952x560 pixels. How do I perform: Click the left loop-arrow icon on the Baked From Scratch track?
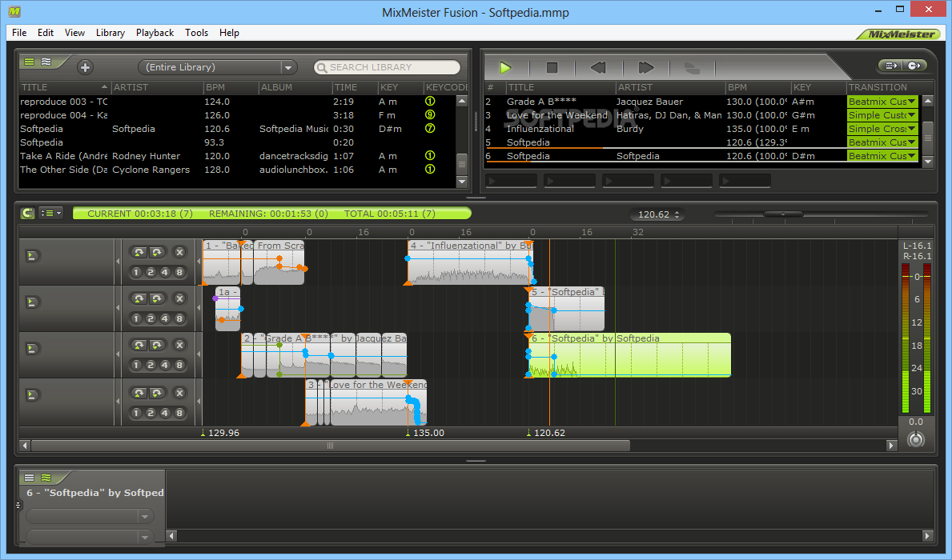tap(139, 252)
